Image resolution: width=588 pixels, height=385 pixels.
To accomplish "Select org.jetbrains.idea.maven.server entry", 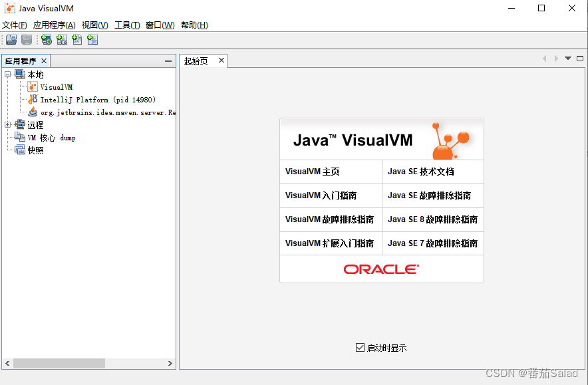I will click(x=108, y=112).
